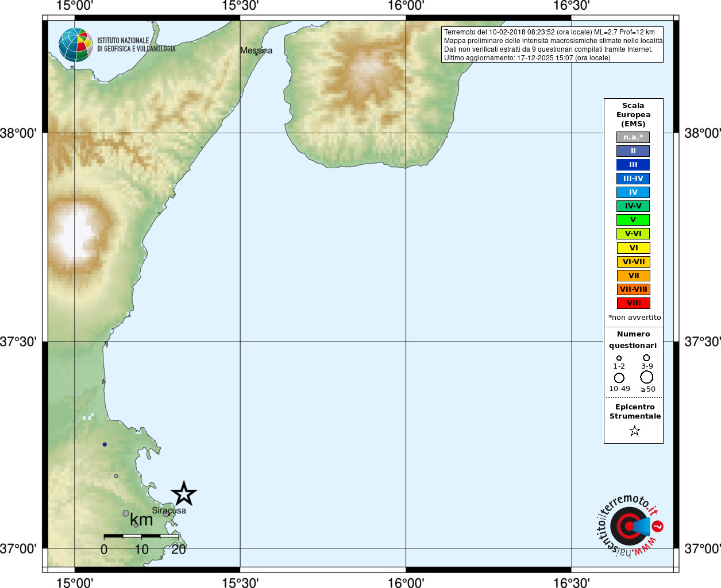Click the 15°00' label above the map
The width and height of the screenshot is (721, 588).
(x=75, y=6)
